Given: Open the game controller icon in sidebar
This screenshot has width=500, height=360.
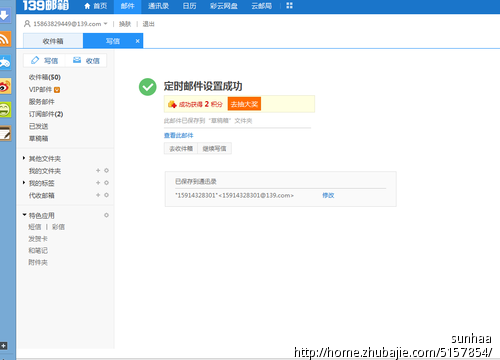Looking at the screenshot, I should (x=5, y=63).
